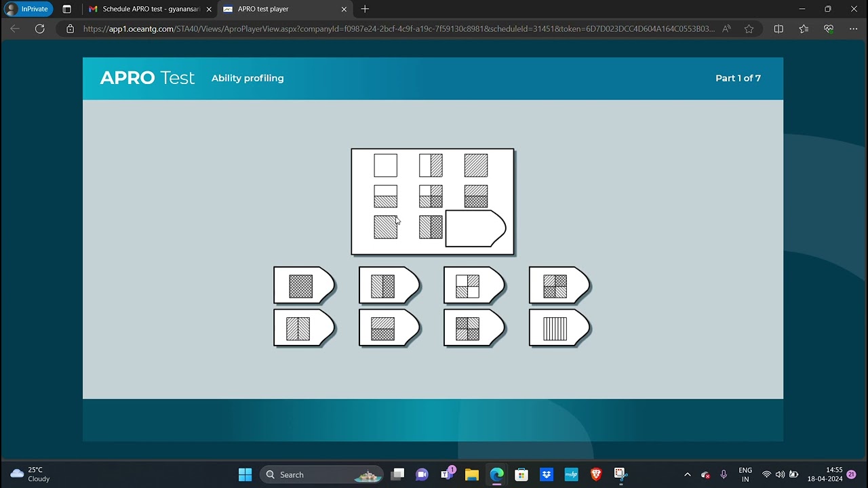Click the 'Ability profiling' heading text
Viewport: 868px width, 488px height.
(248, 78)
